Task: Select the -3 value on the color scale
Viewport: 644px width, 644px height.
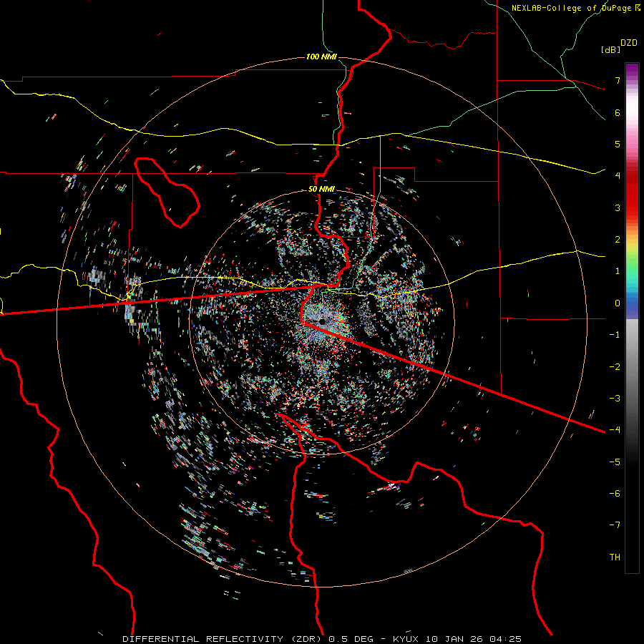Action: (x=615, y=399)
